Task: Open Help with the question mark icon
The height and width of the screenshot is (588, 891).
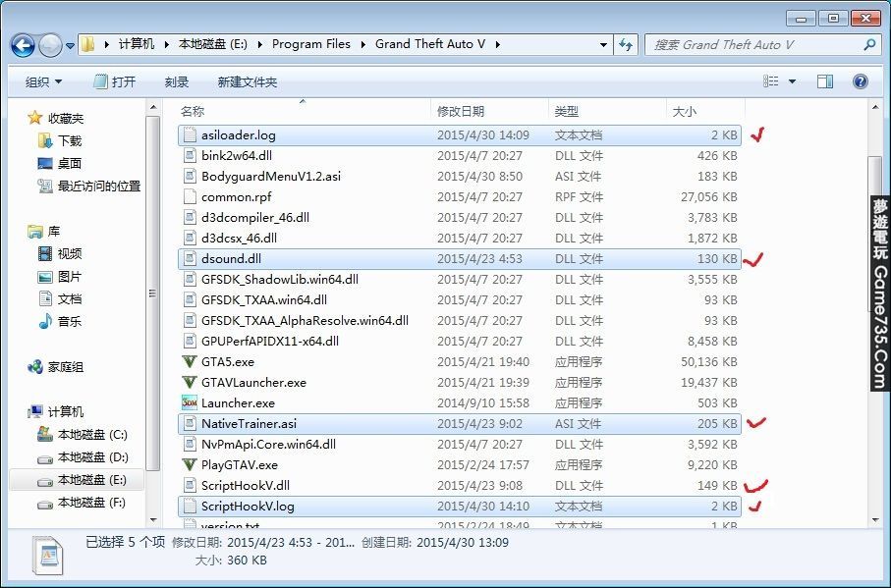Action: [861, 81]
